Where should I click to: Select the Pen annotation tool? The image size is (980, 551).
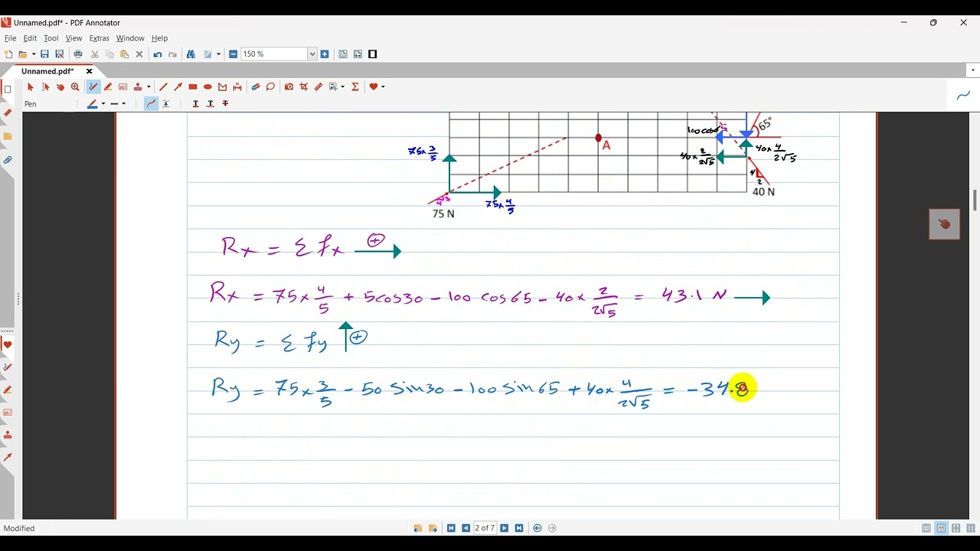[x=93, y=87]
